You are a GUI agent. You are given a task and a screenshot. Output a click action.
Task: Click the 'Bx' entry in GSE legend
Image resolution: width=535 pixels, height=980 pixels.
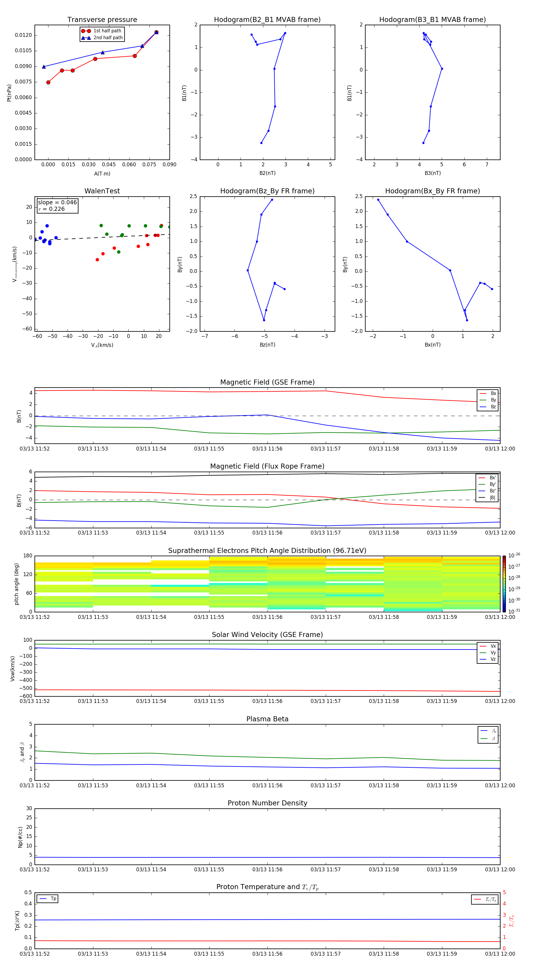pyautogui.click(x=488, y=393)
